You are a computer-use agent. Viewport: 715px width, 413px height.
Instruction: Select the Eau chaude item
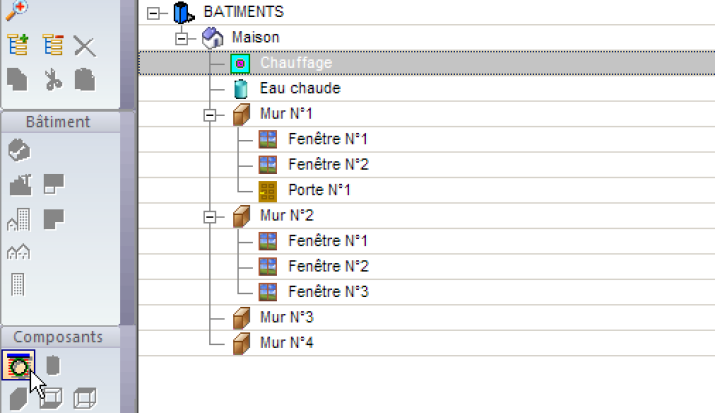pos(300,88)
